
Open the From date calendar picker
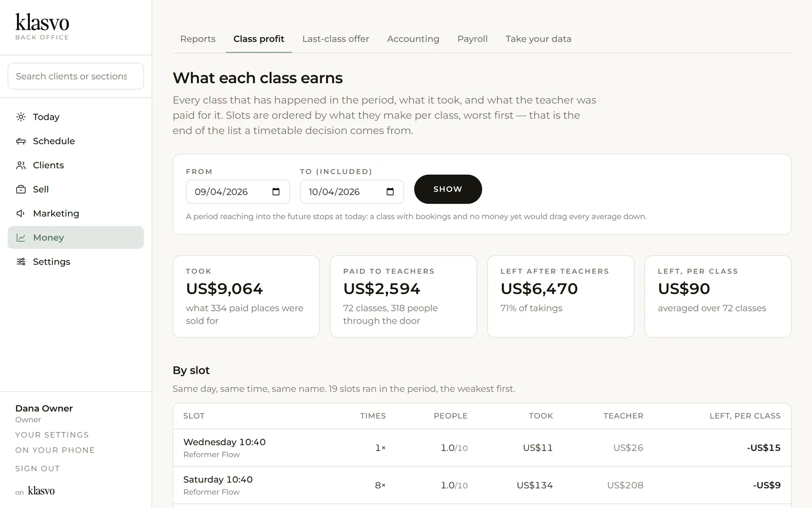pos(276,192)
